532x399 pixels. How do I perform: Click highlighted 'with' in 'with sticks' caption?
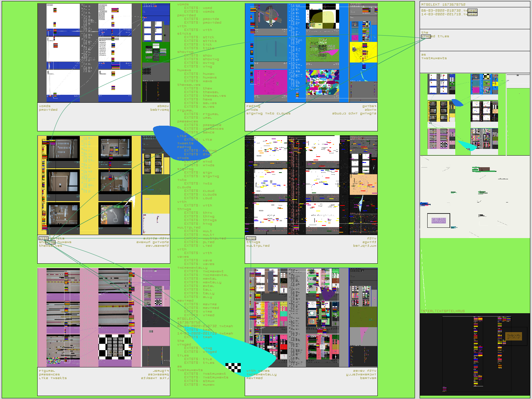point(44,238)
